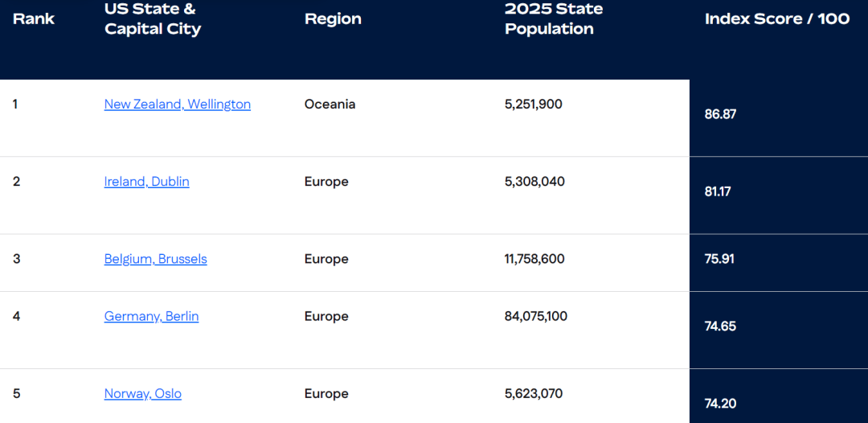The width and height of the screenshot is (868, 423).
Task: Click the population value 5,251,900
Action: 534,104
